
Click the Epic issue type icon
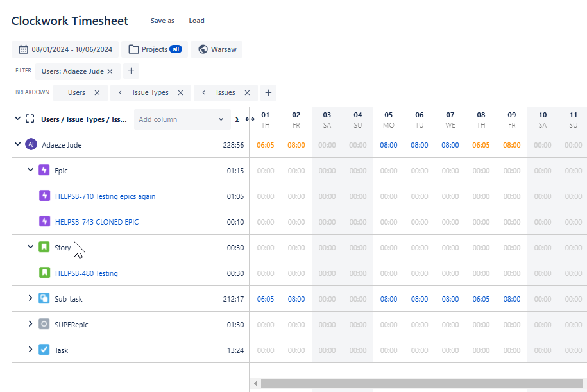[44, 170]
